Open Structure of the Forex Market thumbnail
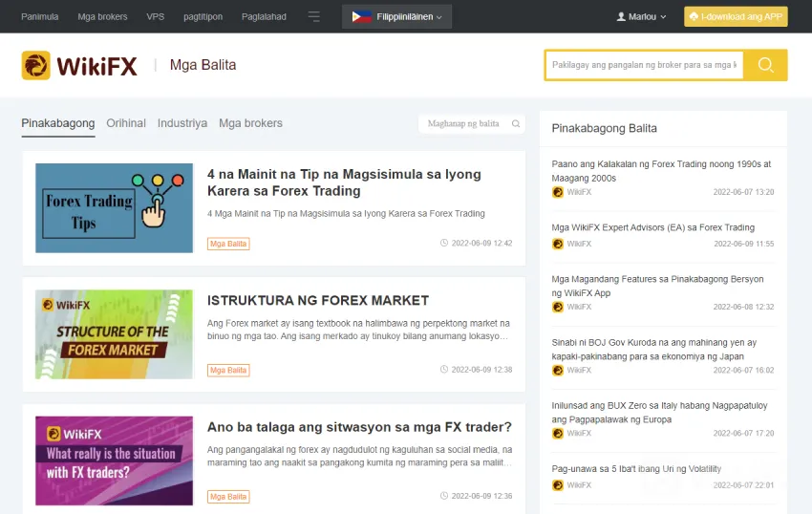The image size is (812, 514). click(x=114, y=334)
